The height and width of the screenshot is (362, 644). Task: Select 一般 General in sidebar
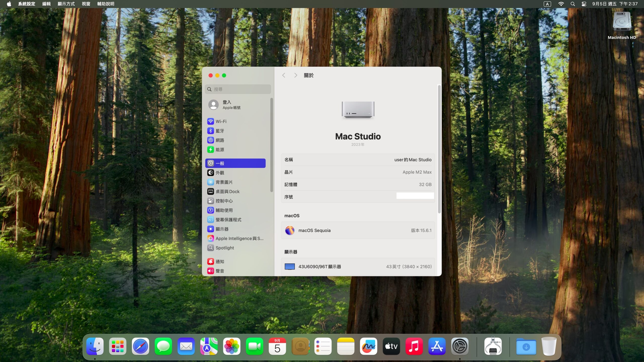coord(235,163)
